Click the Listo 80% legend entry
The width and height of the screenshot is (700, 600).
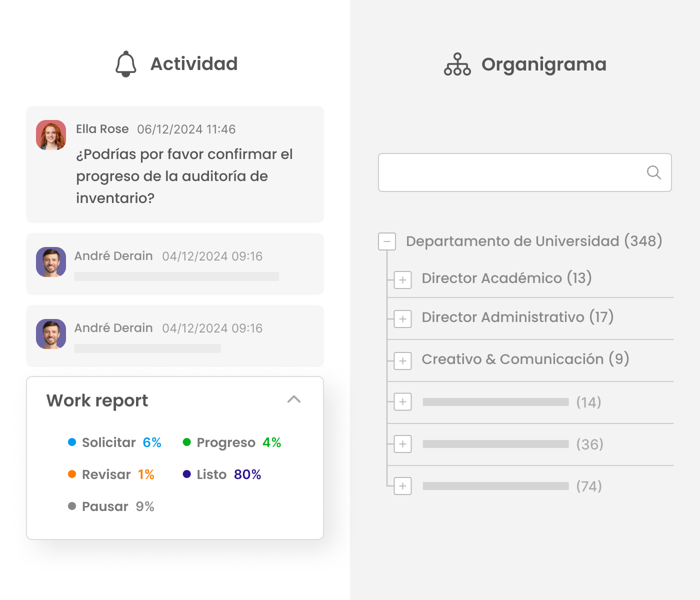[x=222, y=474]
